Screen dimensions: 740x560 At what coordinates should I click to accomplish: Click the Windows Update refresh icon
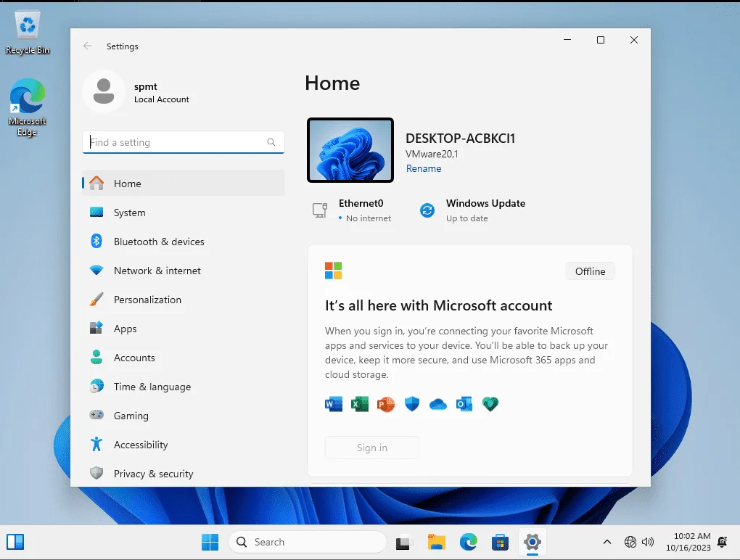coord(427,210)
